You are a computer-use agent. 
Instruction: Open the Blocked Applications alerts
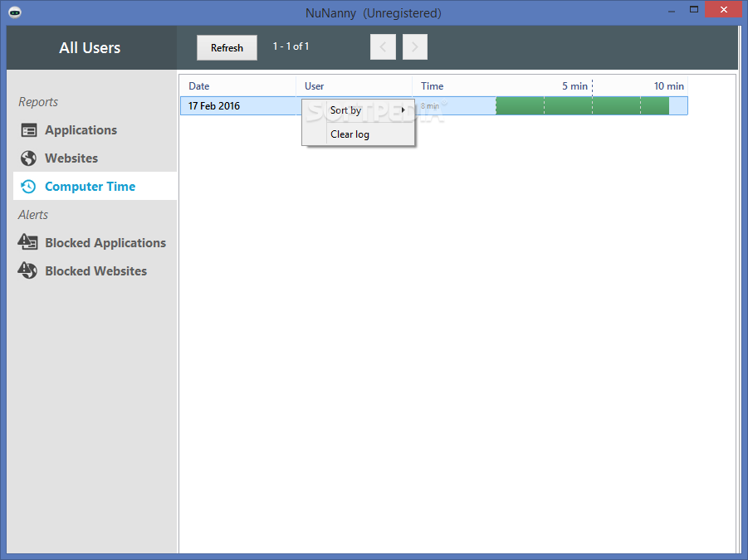pyautogui.click(x=105, y=242)
